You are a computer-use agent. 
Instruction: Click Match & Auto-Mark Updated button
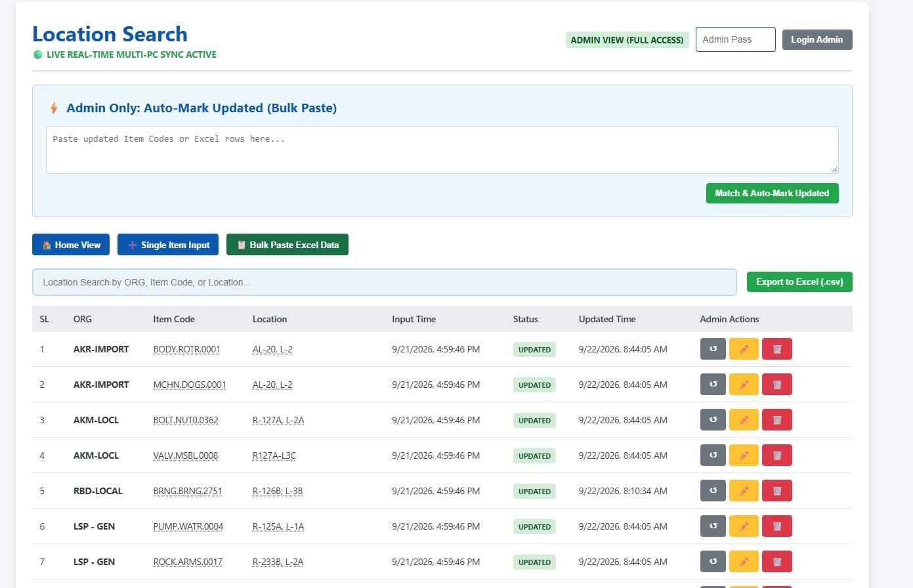click(x=772, y=193)
